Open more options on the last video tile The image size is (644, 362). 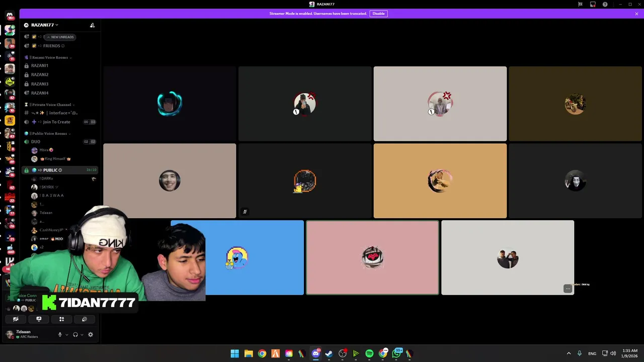click(568, 289)
